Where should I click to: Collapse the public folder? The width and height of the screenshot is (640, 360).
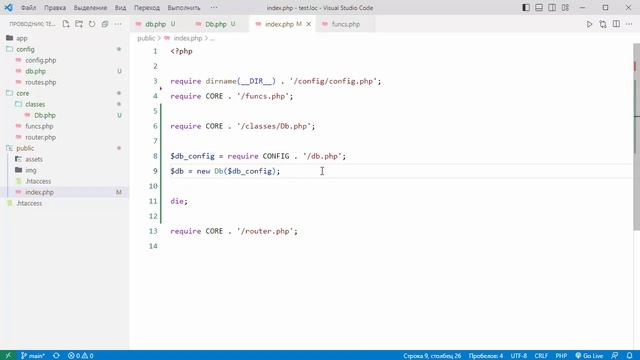(25, 148)
